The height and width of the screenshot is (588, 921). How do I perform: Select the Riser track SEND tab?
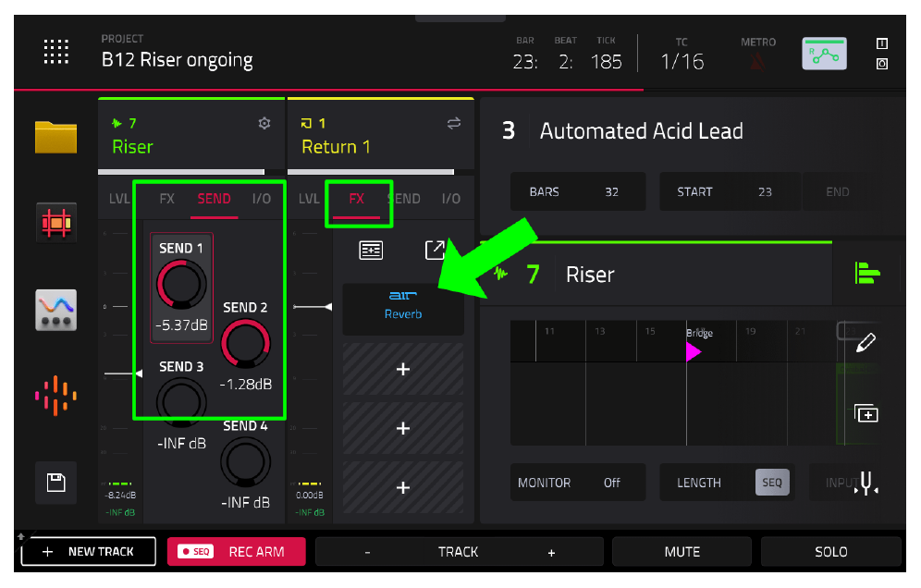pyautogui.click(x=214, y=199)
